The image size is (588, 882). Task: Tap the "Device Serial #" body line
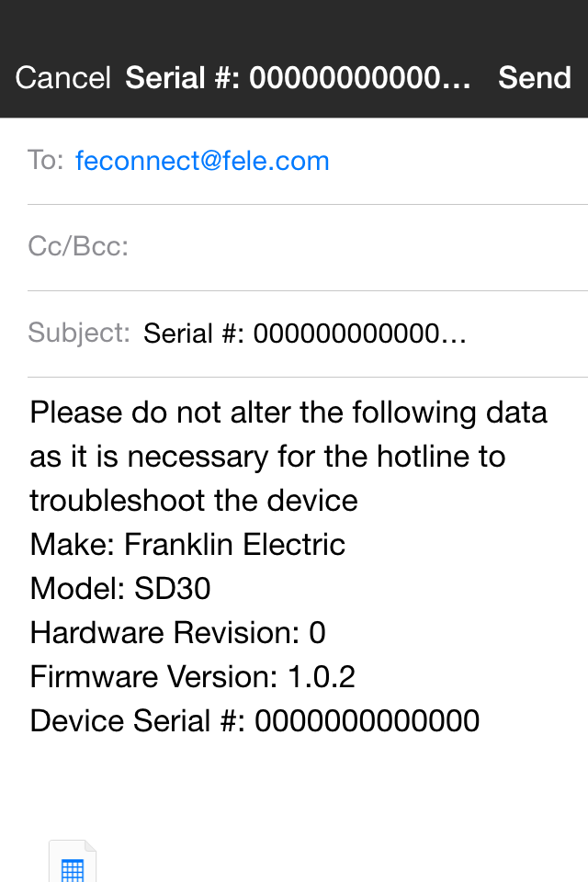(x=254, y=721)
